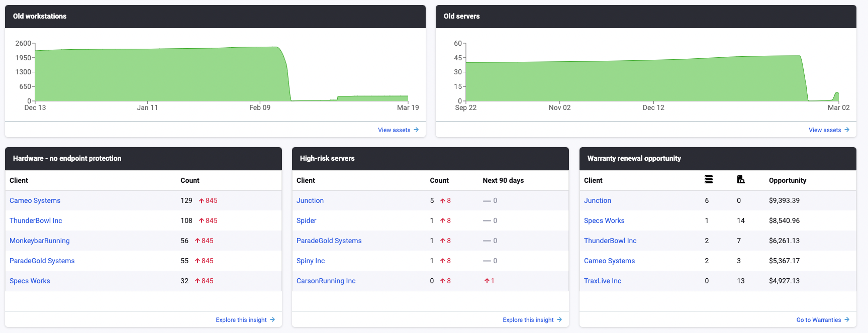Select MonkeybarRunning client link
This screenshot has width=868, height=333.
coord(40,241)
